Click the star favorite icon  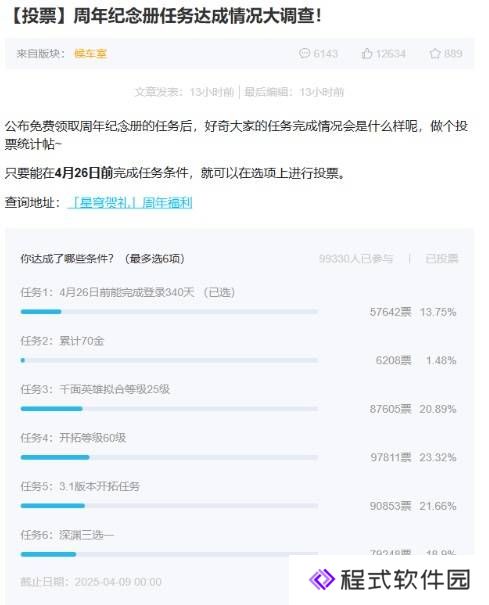pyautogui.click(x=435, y=53)
